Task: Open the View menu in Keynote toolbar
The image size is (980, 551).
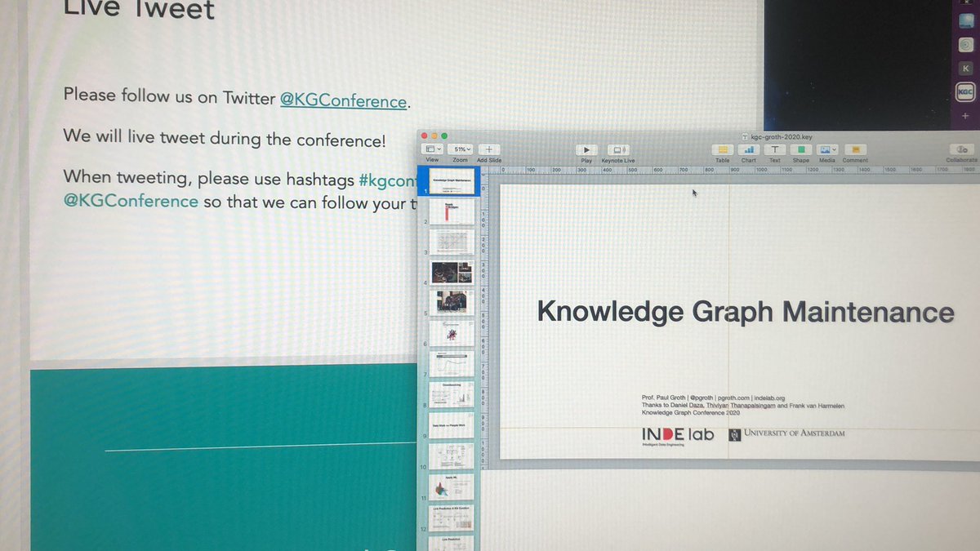Action: (432, 150)
